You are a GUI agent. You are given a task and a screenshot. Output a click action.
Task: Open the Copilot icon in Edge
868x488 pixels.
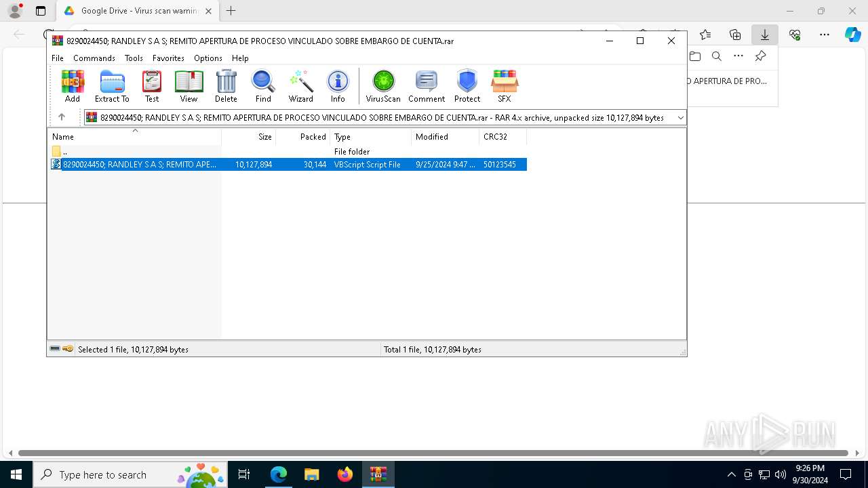[x=852, y=35]
